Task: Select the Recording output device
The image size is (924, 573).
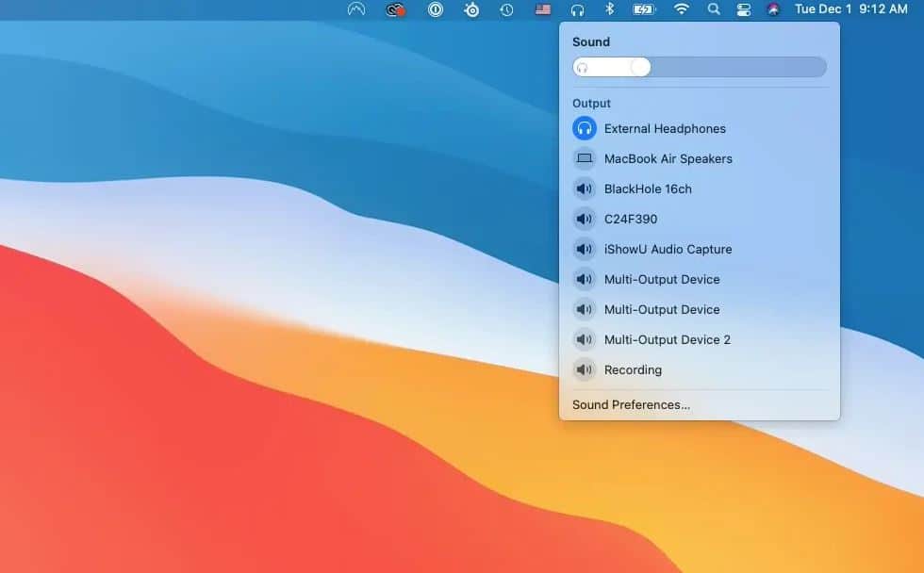Action: coord(699,369)
